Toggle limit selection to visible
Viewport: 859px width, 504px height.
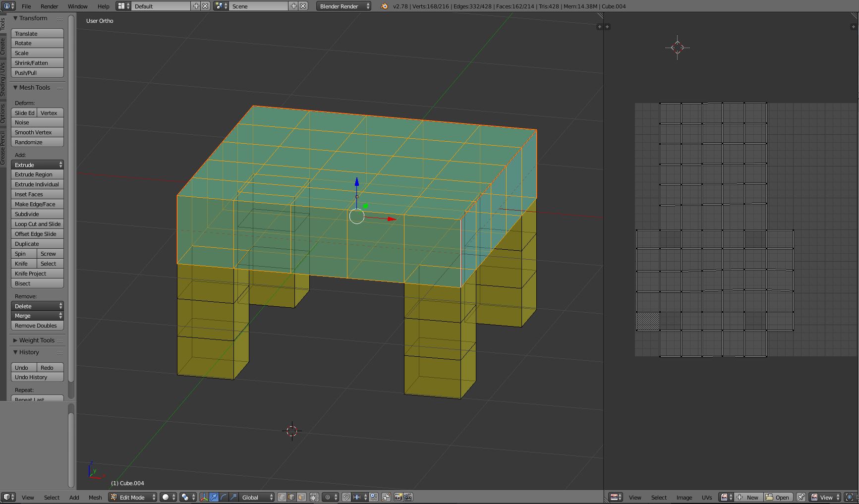point(314,497)
